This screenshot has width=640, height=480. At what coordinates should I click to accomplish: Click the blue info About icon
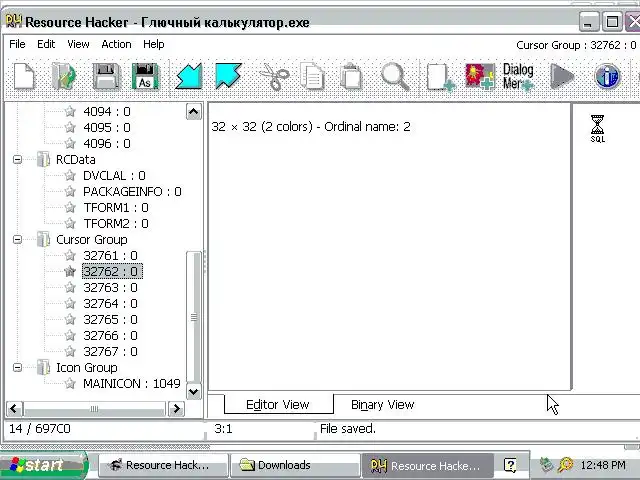[607, 76]
